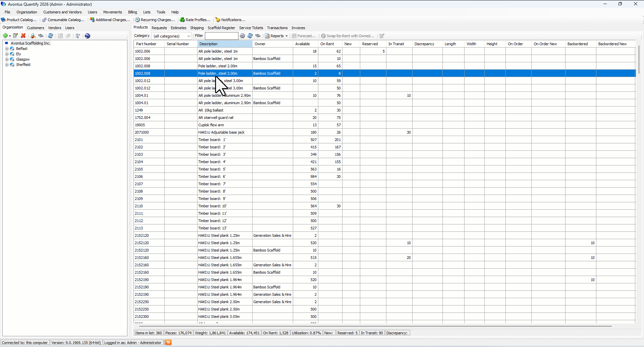Open the Category combo box
Screen dimensions: 644x347
(x=172, y=36)
